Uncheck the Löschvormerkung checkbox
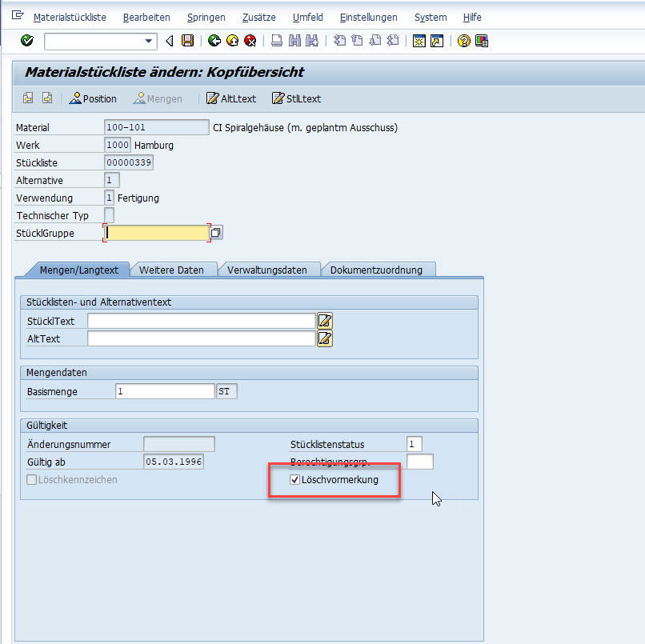Viewport: 645px width, 644px height. coord(295,480)
